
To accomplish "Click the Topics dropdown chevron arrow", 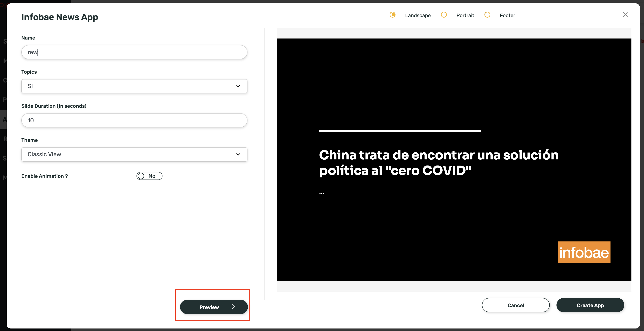I will click(238, 86).
